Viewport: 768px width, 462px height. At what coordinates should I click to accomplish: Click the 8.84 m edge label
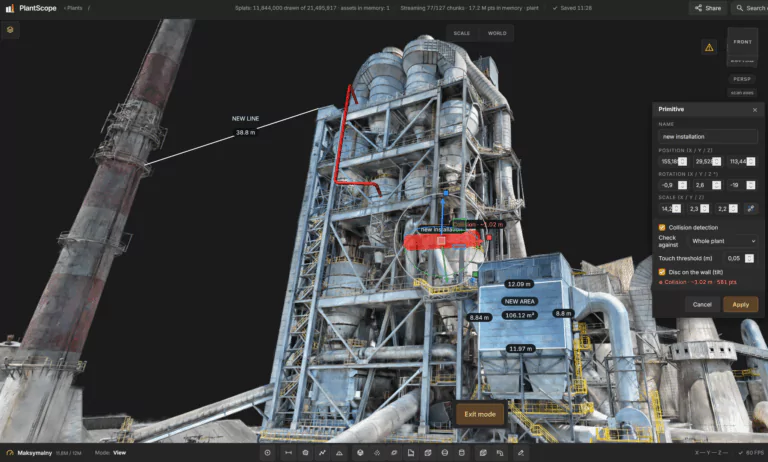tap(479, 317)
